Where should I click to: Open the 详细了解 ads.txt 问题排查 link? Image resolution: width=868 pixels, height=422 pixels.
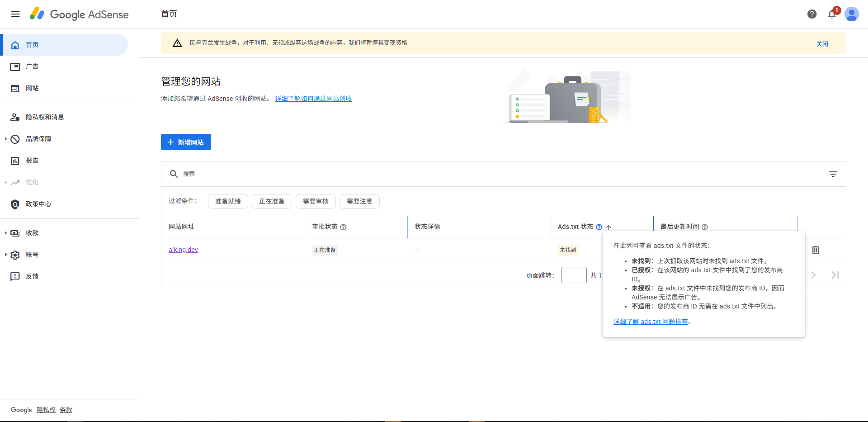pyautogui.click(x=651, y=322)
